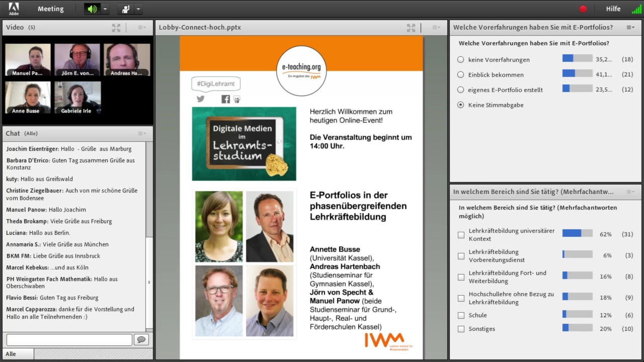
Task: Click BKM FM's Innsbruck greeting
Action: (x=53, y=256)
